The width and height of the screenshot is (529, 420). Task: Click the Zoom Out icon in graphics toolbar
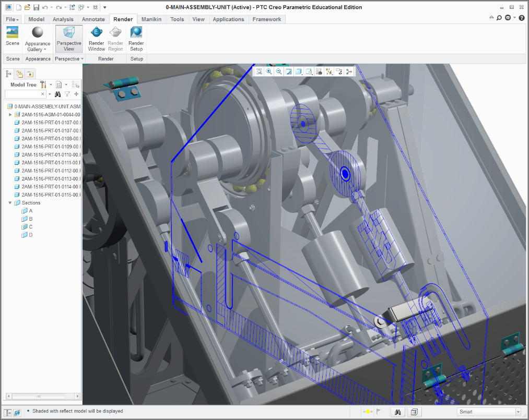(279, 71)
